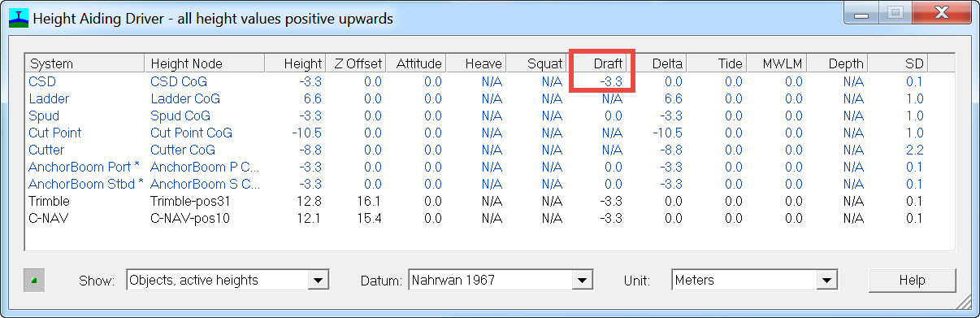980x318 pixels.
Task: Select the AnchorBoom Port row
Action: coord(490,167)
